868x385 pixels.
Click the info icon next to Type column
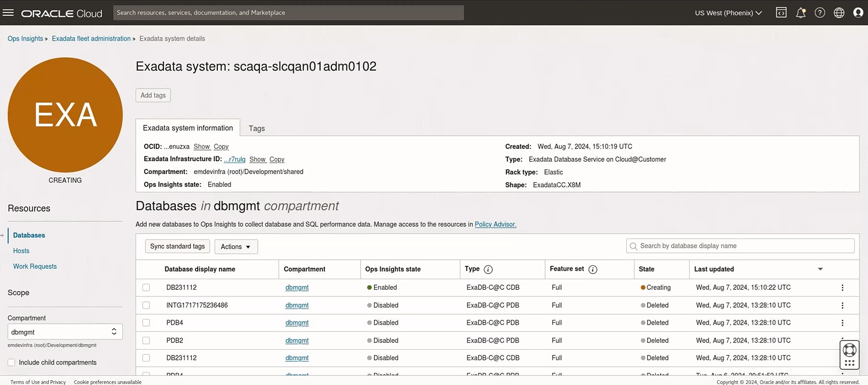point(488,270)
